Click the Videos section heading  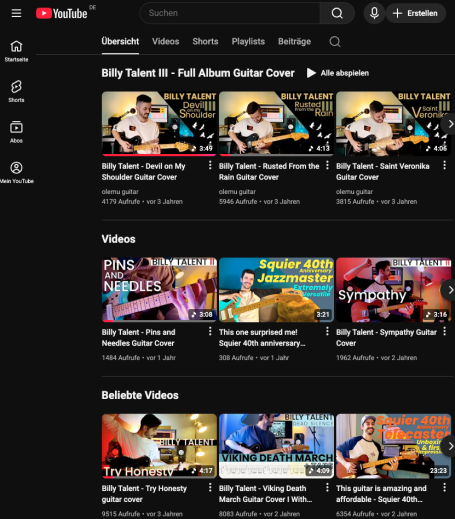(x=118, y=239)
